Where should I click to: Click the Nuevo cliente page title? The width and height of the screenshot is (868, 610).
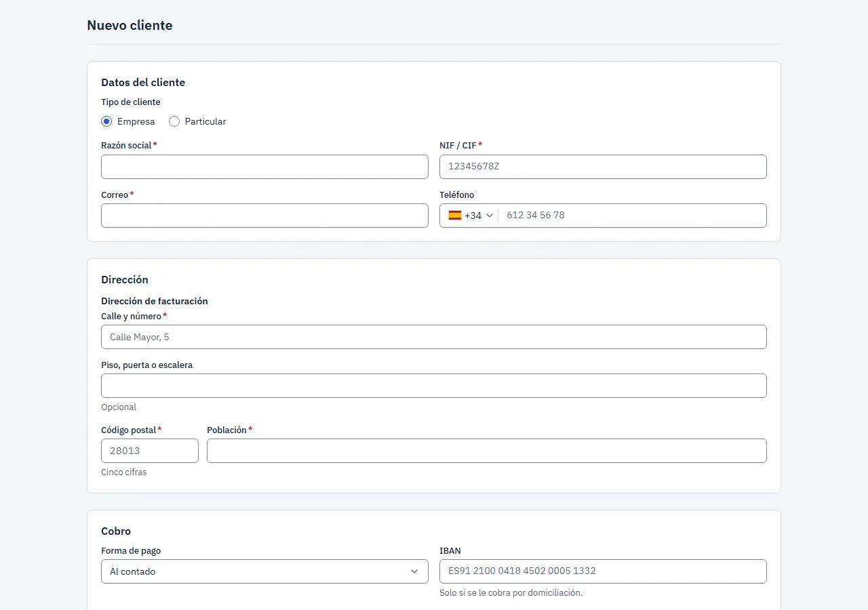point(130,26)
